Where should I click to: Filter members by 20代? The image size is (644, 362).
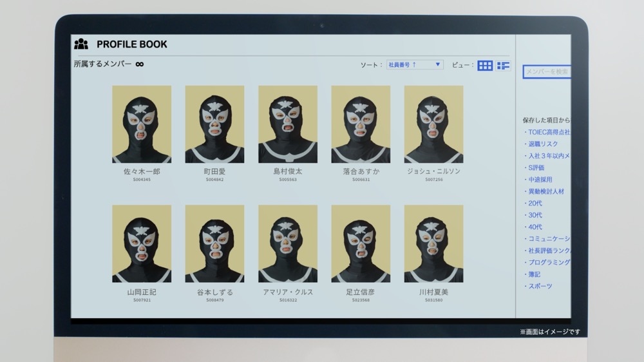(535, 203)
